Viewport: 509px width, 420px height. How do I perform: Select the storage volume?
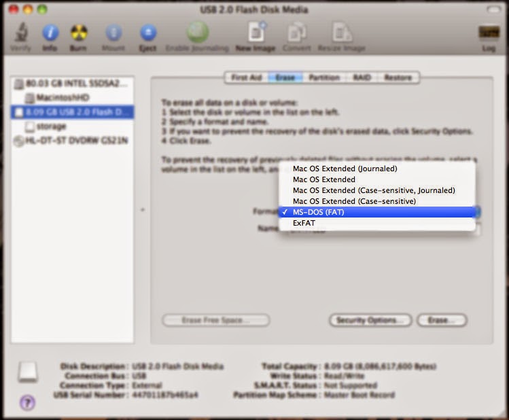click(72, 126)
